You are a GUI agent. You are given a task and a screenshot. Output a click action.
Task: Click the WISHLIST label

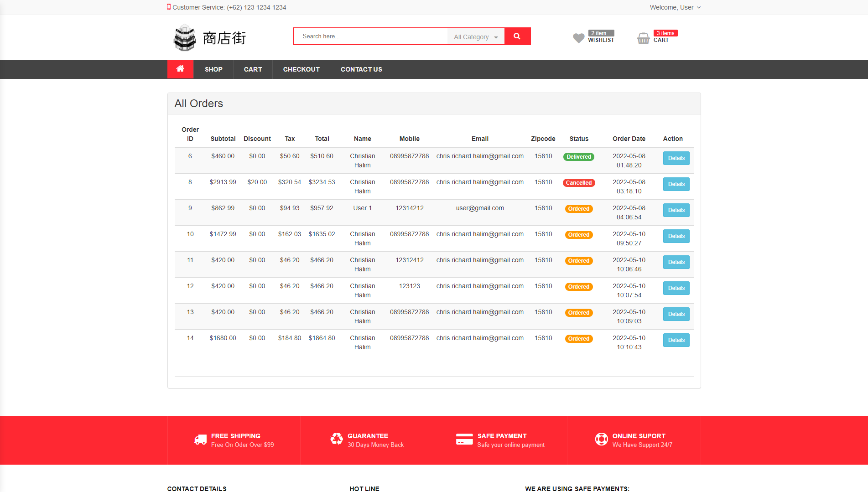pyautogui.click(x=601, y=40)
